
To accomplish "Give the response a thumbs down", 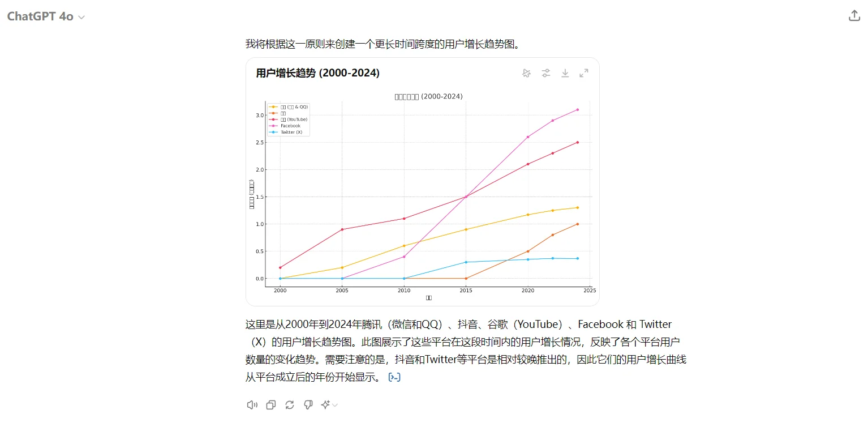I will 308,404.
